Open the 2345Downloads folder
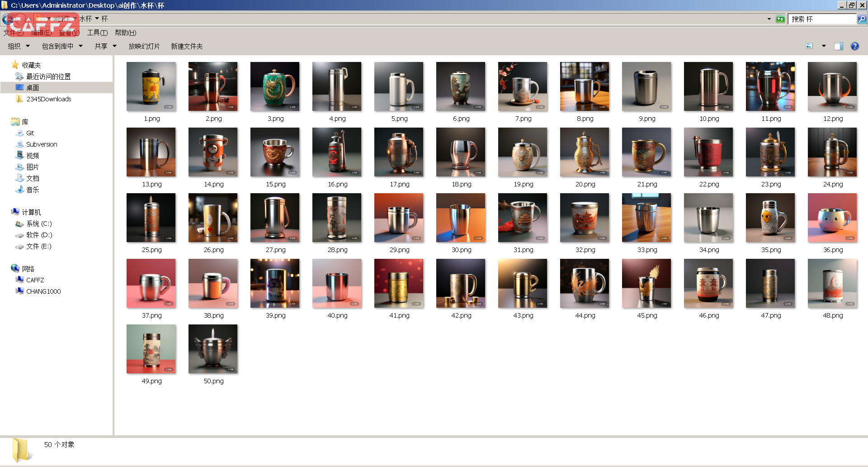Viewport: 868px width, 467px height. pyautogui.click(x=48, y=99)
